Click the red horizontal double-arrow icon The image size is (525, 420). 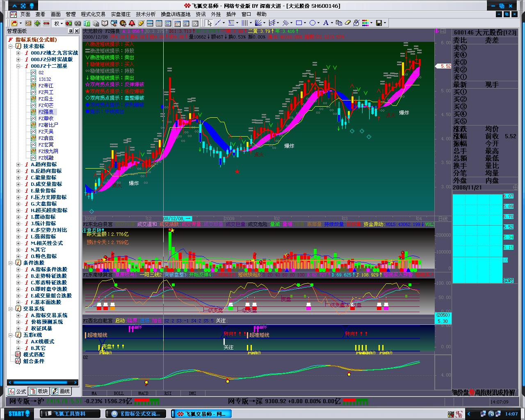point(46,23)
